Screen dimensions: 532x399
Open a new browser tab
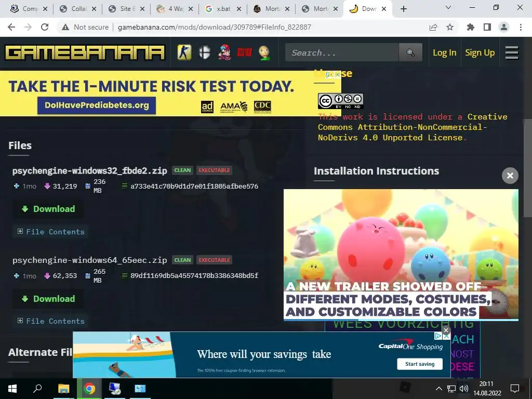tap(403, 9)
